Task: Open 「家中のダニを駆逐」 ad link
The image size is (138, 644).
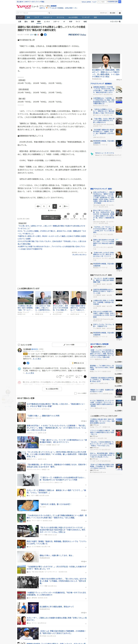Action: (55, 504)
